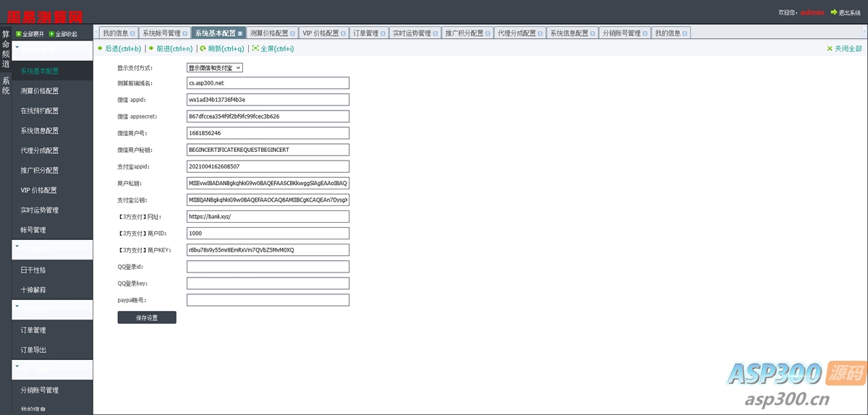Viewport: 868px width, 415px height.
Task: Open the 分销账号管理 tab
Action: click(625, 33)
